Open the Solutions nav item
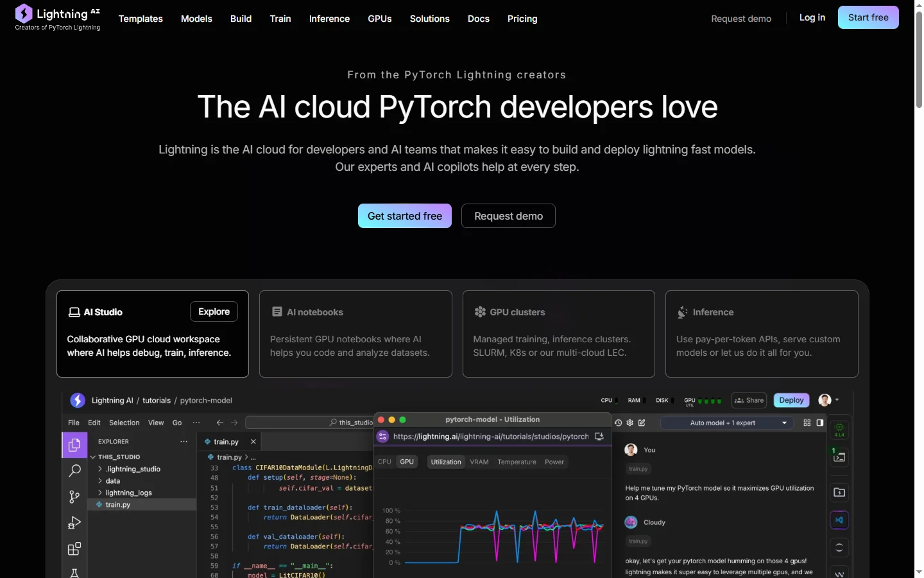The height and width of the screenshot is (578, 924). pos(430,19)
